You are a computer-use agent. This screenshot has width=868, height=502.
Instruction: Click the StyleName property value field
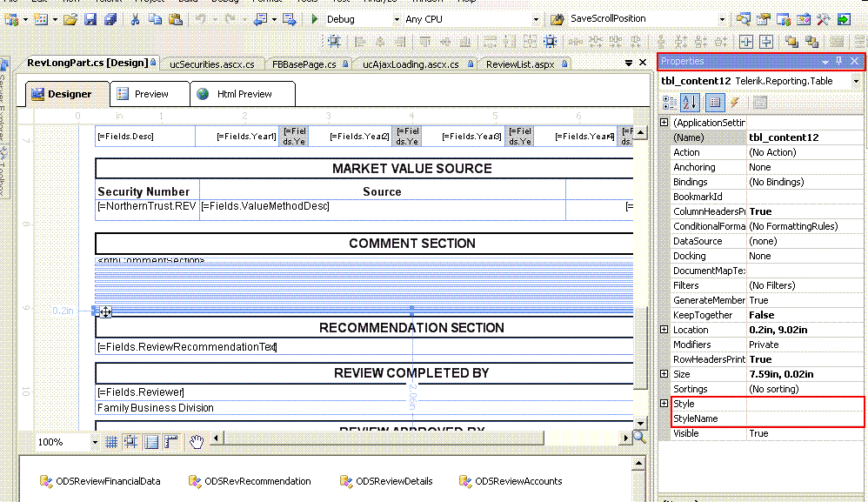point(805,418)
